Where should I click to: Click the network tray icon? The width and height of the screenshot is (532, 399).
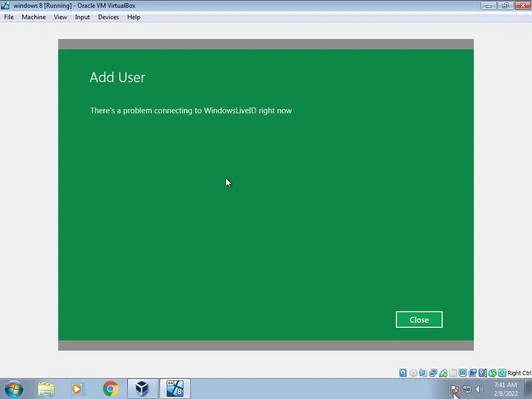[x=467, y=389]
